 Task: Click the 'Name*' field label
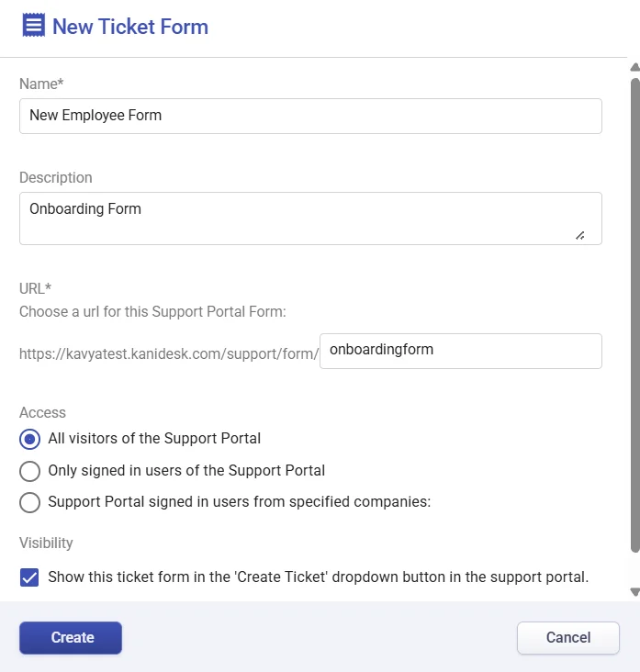pyautogui.click(x=41, y=84)
